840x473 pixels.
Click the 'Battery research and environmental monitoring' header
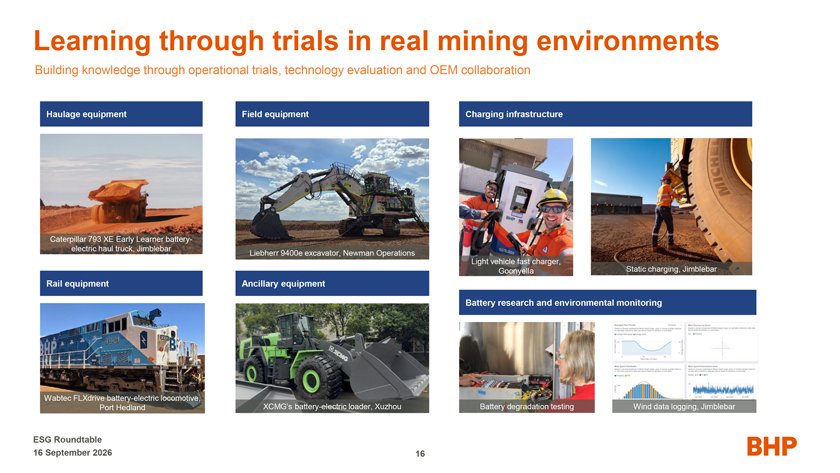[x=608, y=303]
